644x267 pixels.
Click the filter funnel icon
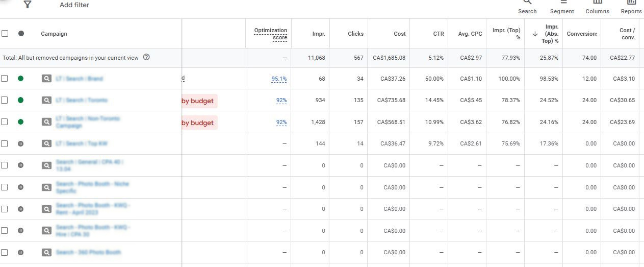point(28,5)
